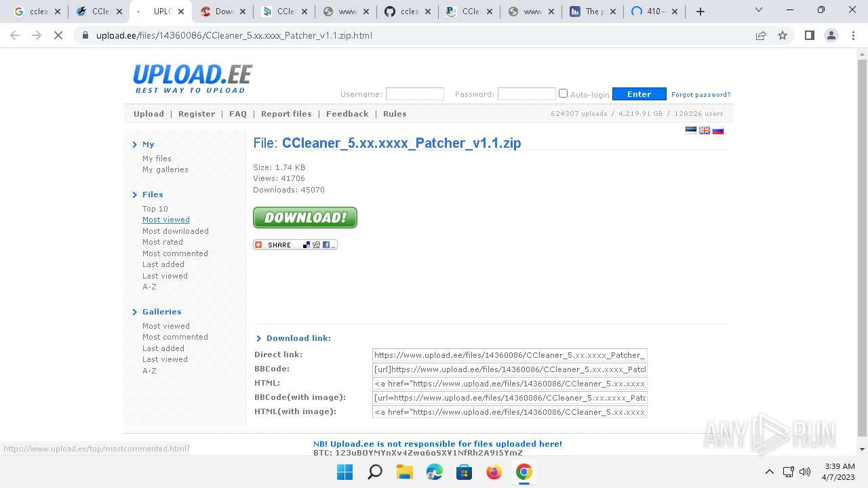Open A-Z under Galleries section
The width and height of the screenshot is (868, 488).
click(x=149, y=371)
